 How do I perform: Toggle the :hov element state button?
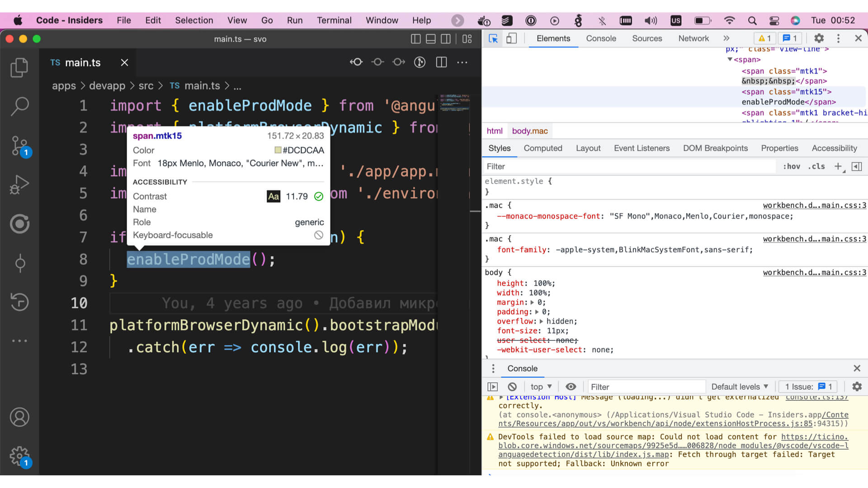[x=792, y=166]
